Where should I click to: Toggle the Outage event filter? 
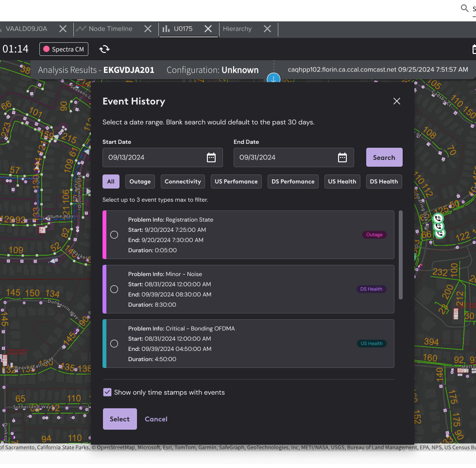(140, 182)
